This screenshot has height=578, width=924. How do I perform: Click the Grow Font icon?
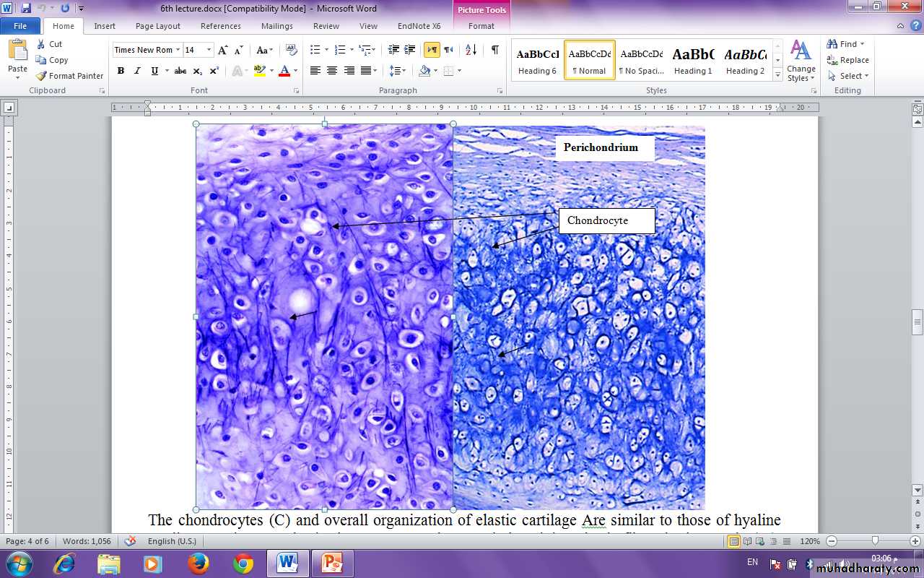[223, 50]
